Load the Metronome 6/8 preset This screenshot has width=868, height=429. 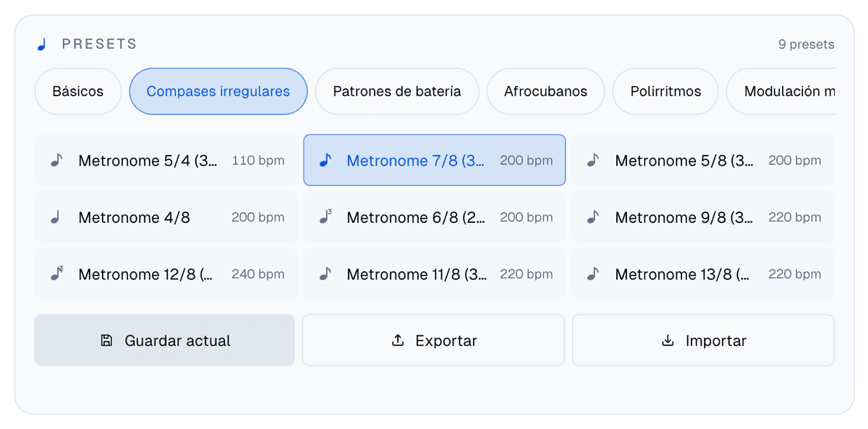point(435,217)
